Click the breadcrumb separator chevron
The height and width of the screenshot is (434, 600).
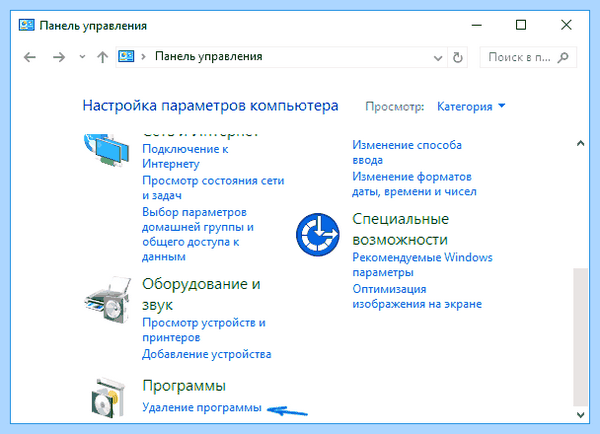coord(143,57)
